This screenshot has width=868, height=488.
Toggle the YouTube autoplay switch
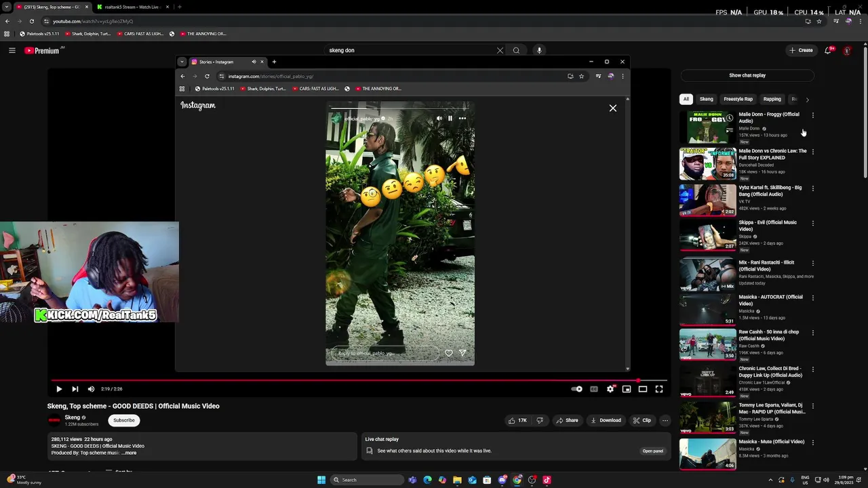576,389
